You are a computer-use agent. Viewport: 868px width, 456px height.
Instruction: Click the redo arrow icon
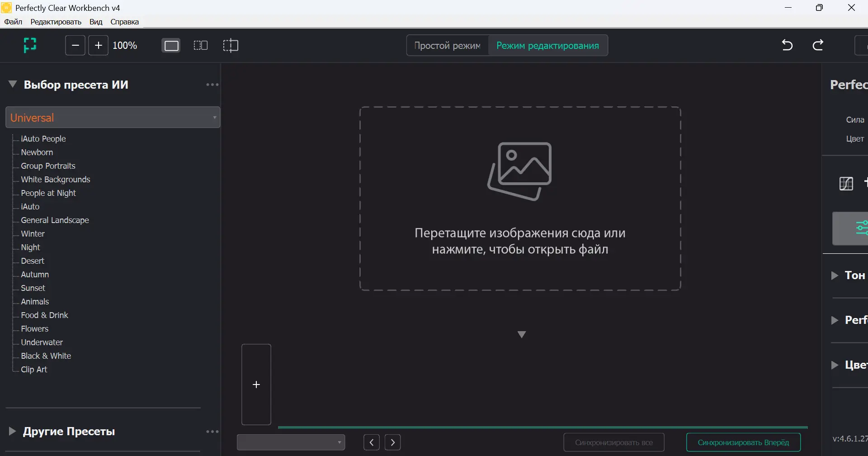[x=819, y=45]
